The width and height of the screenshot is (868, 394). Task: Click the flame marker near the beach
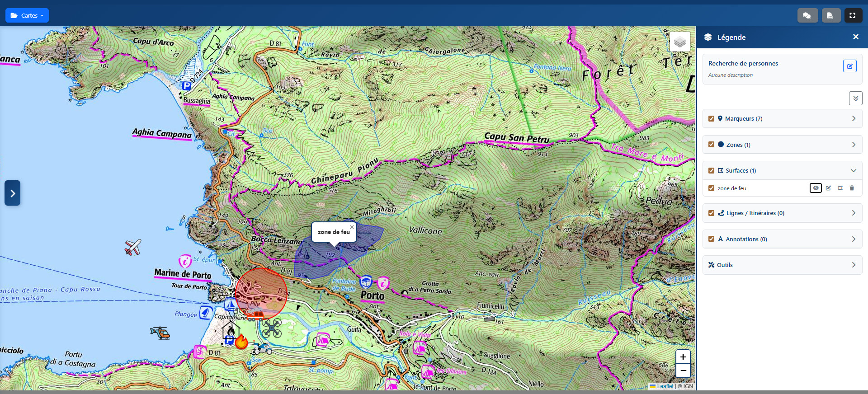[x=241, y=342]
